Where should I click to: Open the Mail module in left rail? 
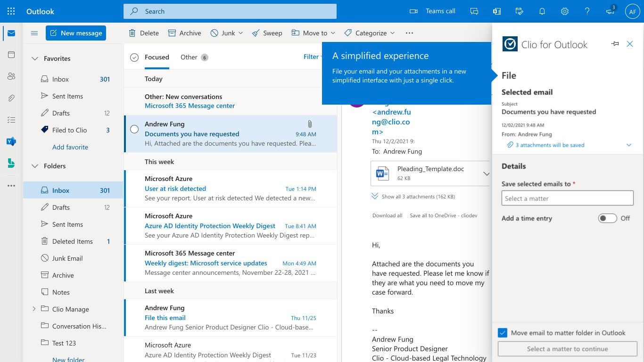coord(11,33)
